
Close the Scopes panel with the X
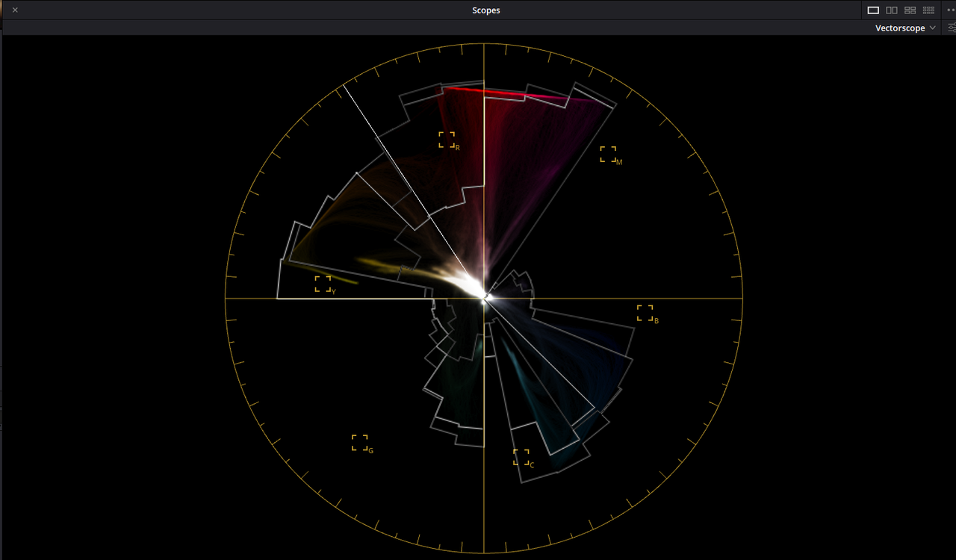(x=15, y=10)
